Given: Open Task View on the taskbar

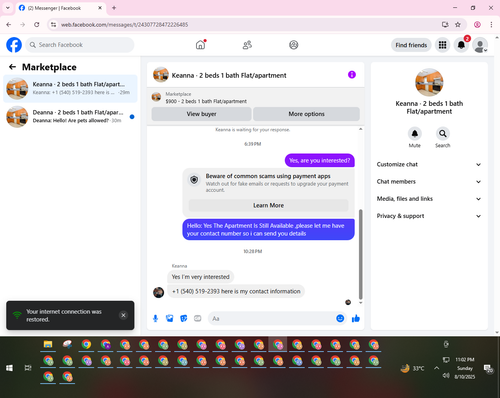Looking at the screenshot, I should pyautogui.click(x=28, y=368).
